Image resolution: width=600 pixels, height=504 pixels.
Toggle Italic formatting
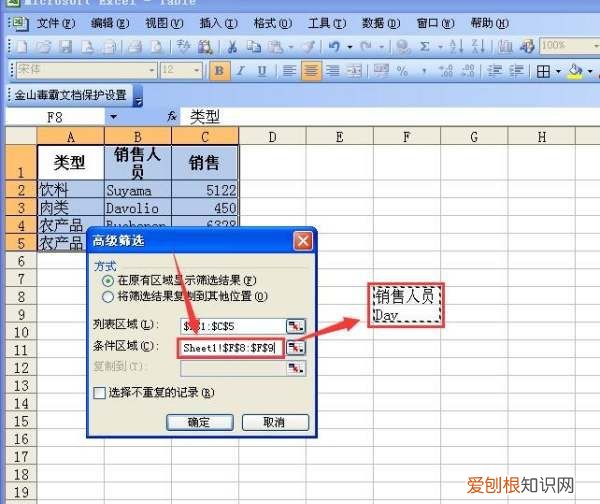point(241,71)
